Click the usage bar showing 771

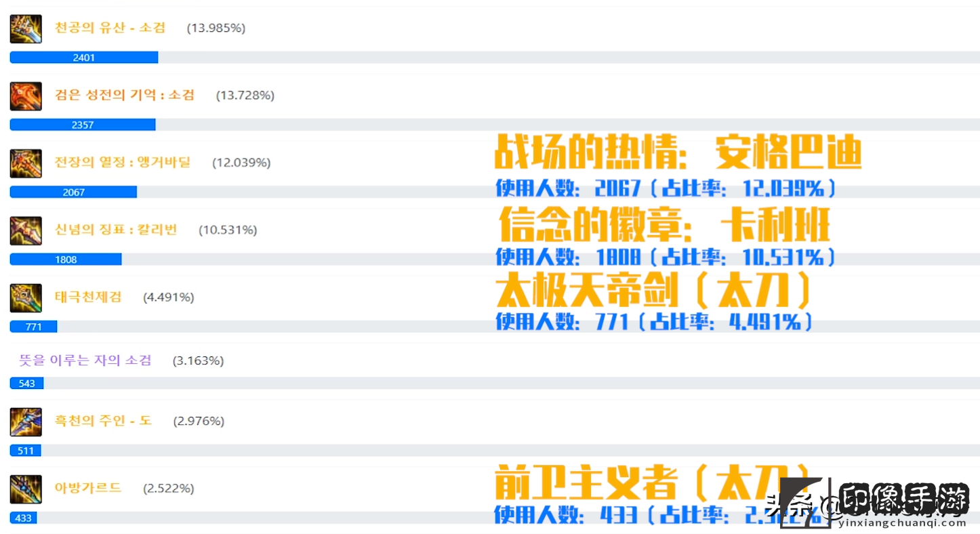(x=33, y=327)
